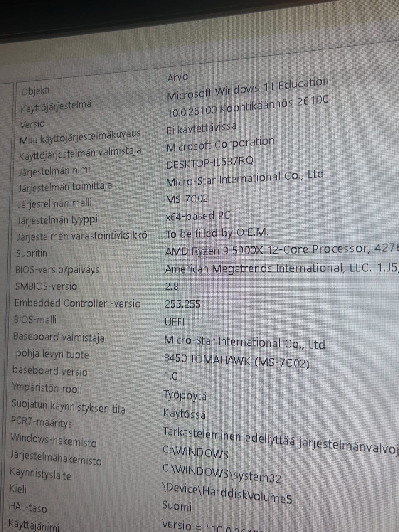Select the B450 TOMAHAWK (MS-7C02) value

236,361
